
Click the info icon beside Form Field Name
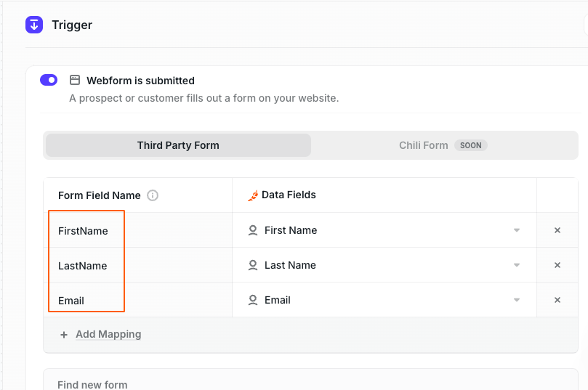click(x=153, y=195)
